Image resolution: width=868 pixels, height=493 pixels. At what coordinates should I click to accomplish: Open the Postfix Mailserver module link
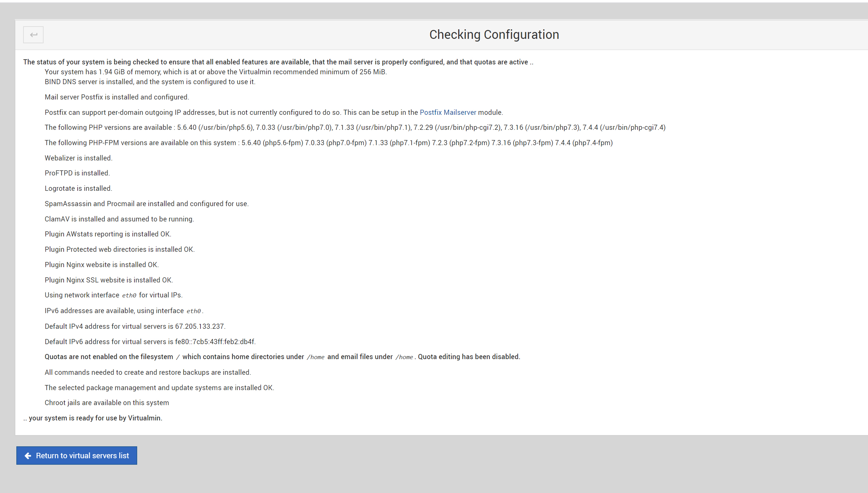coord(448,112)
